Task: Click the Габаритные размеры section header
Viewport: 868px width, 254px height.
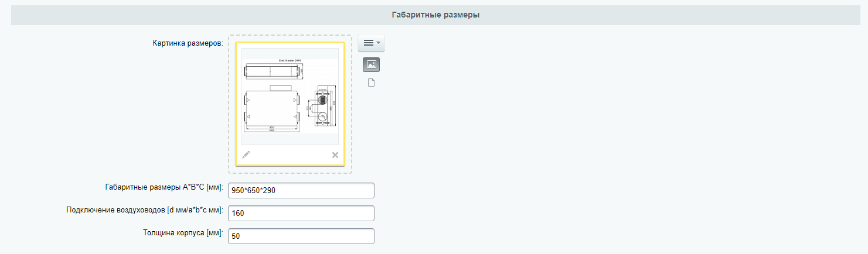Action: [x=436, y=15]
